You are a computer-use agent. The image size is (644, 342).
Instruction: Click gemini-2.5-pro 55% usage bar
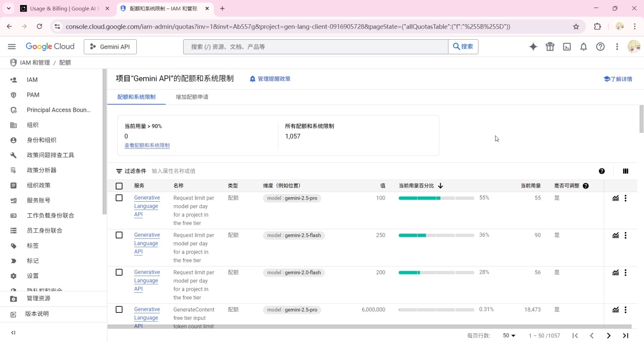(436, 198)
